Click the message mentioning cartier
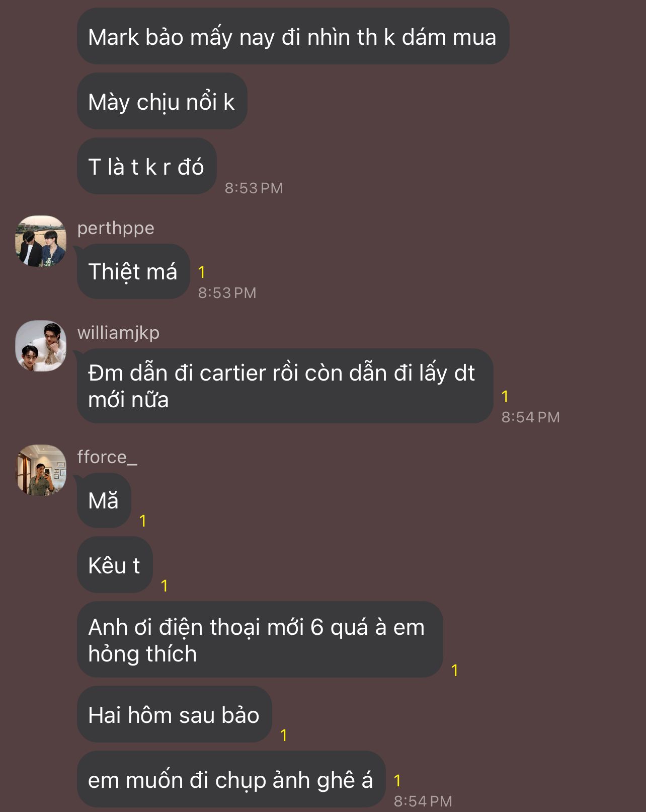The width and height of the screenshot is (646, 812). [284, 386]
